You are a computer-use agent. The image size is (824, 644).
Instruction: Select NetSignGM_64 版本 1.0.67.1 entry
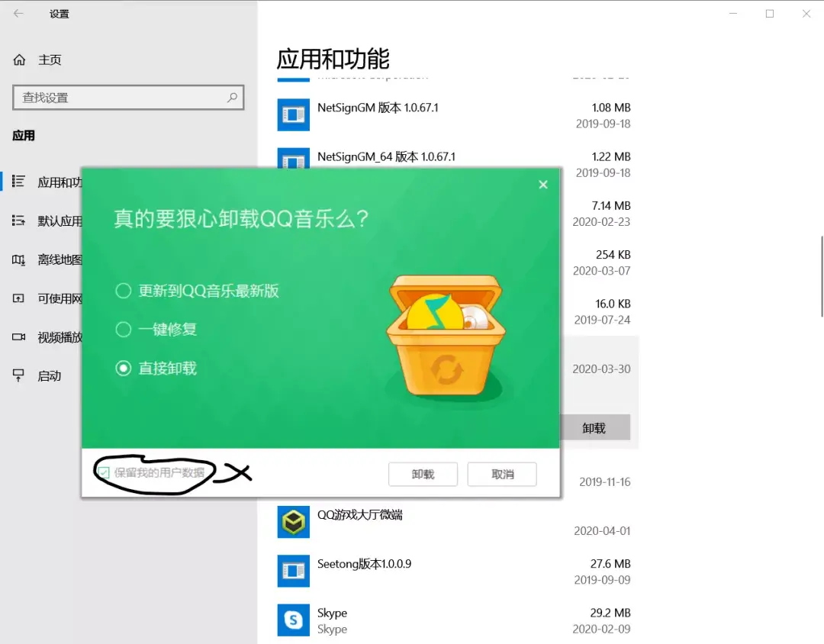[x=386, y=156]
